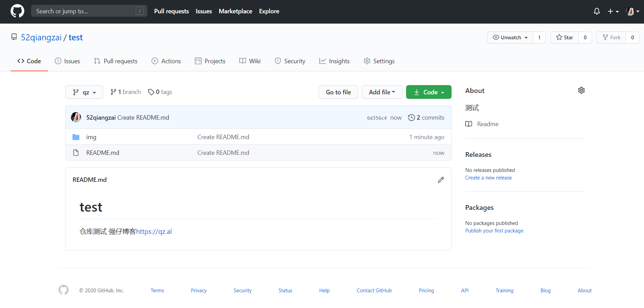Star the test repository
644x308 pixels.
(x=565, y=38)
